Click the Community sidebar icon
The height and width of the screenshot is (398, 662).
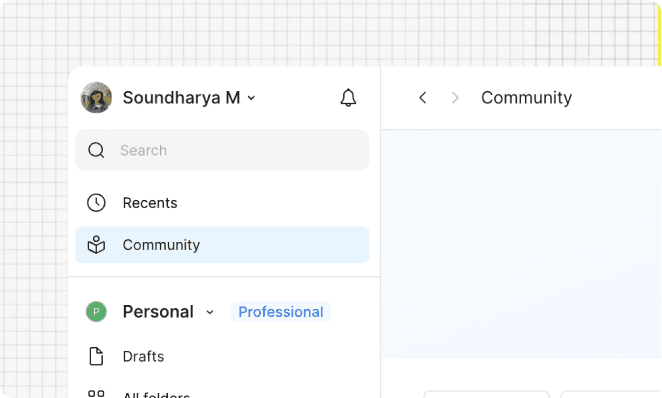(96, 245)
